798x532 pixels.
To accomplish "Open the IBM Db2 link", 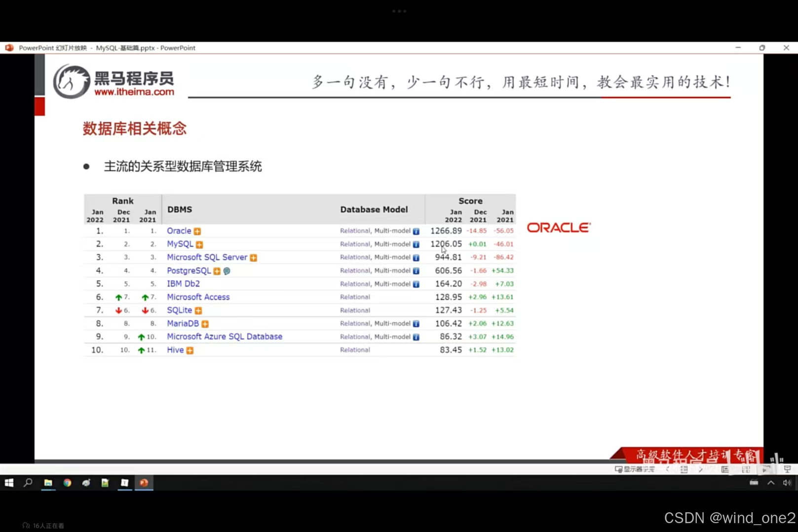I will 183,284.
